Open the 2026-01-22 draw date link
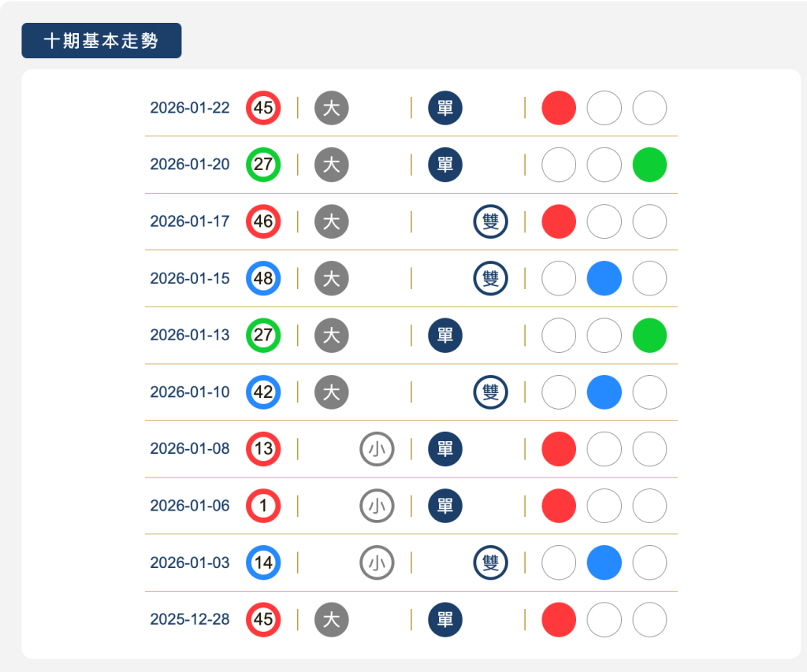This screenshot has height=672, width=807. [189, 108]
